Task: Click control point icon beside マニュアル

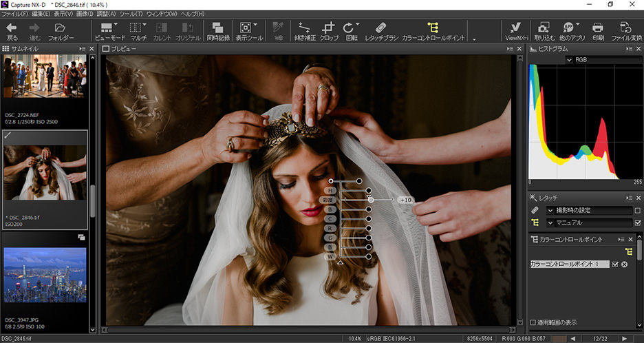Action: pyautogui.click(x=535, y=222)
